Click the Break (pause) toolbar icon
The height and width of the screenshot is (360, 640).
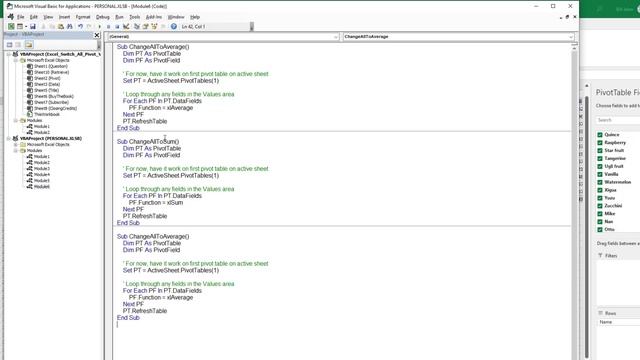click(108, 27)
